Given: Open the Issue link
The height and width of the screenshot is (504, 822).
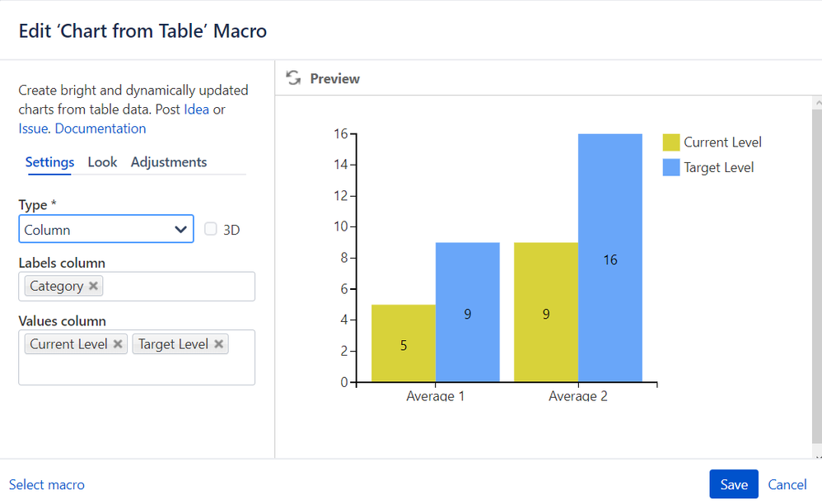Looking at the screenshot, I should [x=33, y=128].
